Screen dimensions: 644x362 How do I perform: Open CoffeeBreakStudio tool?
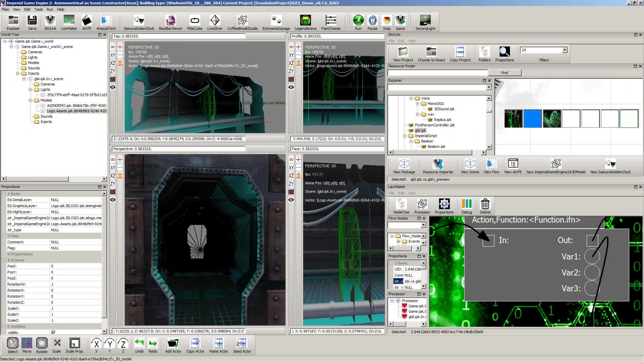(x=243, y=22)
